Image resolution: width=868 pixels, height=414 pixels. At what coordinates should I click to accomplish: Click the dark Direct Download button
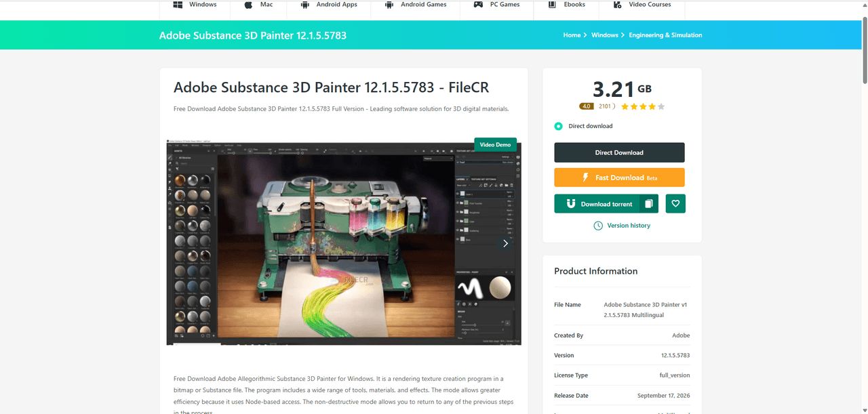point(619,152)
